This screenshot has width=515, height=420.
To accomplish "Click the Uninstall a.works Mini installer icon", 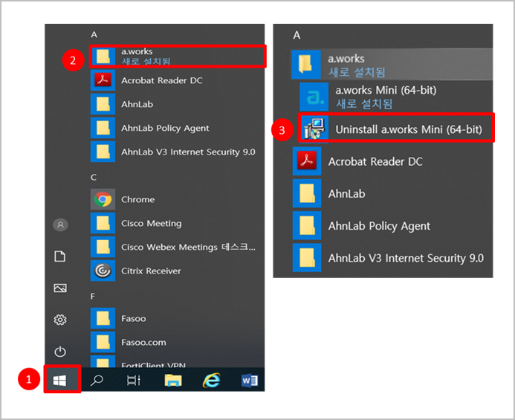I will pyautogui.click(x=314, y=129).
